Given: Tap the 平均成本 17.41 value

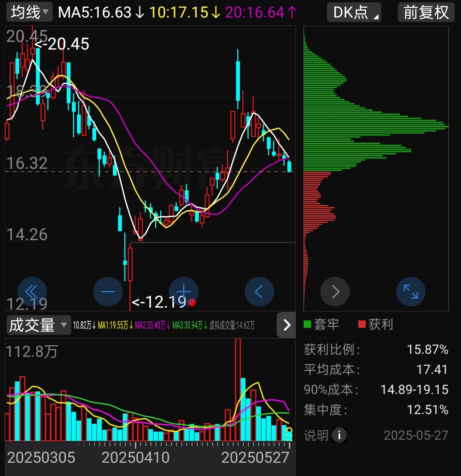Looking at the screenshot, I should (432, 370).
